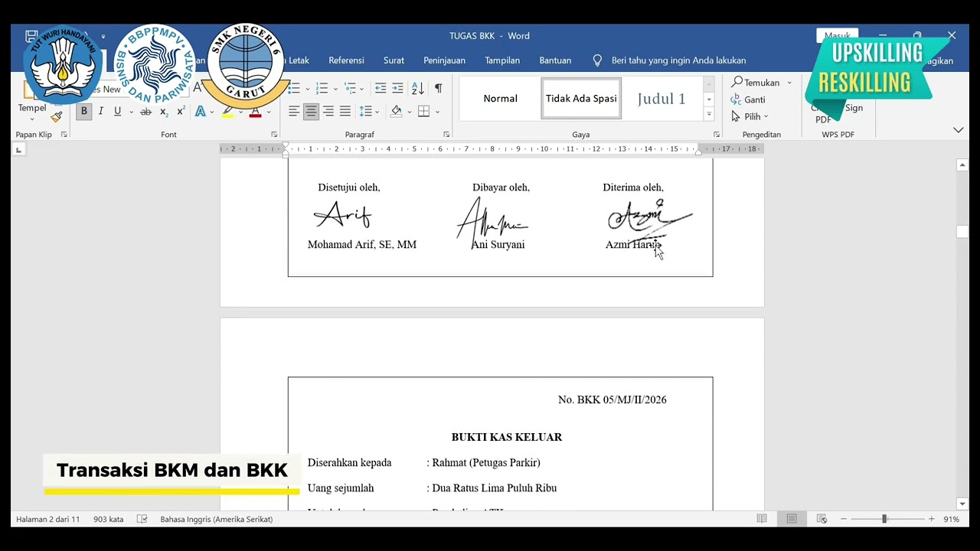The width and height of the screenshot is (980, 551).
Task: Decrease paragraph indent
Action: pyautogui.click(x=381, y=89)
